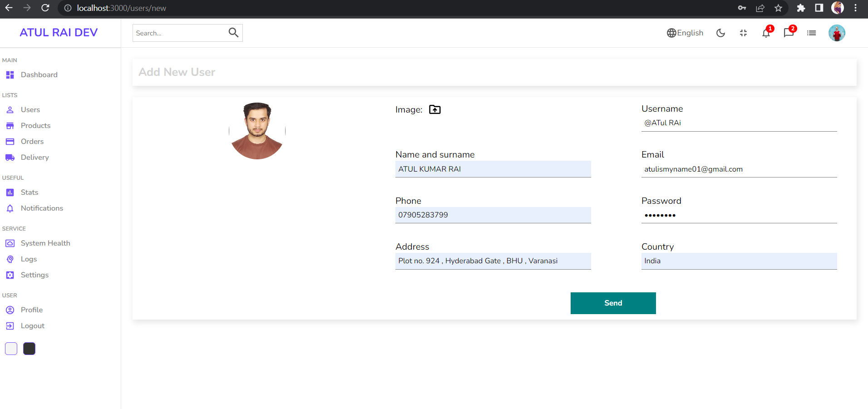The height and width of the screenshot is (409, 868).
Task: Click the ATUL RAI DEV logo link
Action: (58, 32)
